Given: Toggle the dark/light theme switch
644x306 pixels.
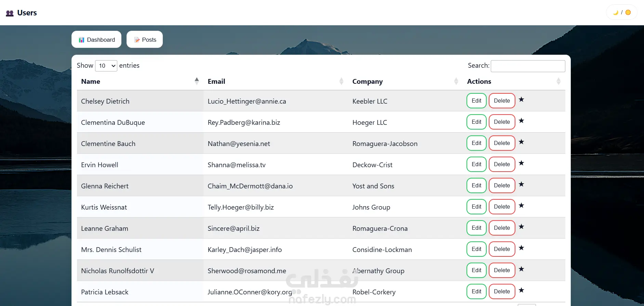Looking at the screenshot, I should tap(621, 13).
